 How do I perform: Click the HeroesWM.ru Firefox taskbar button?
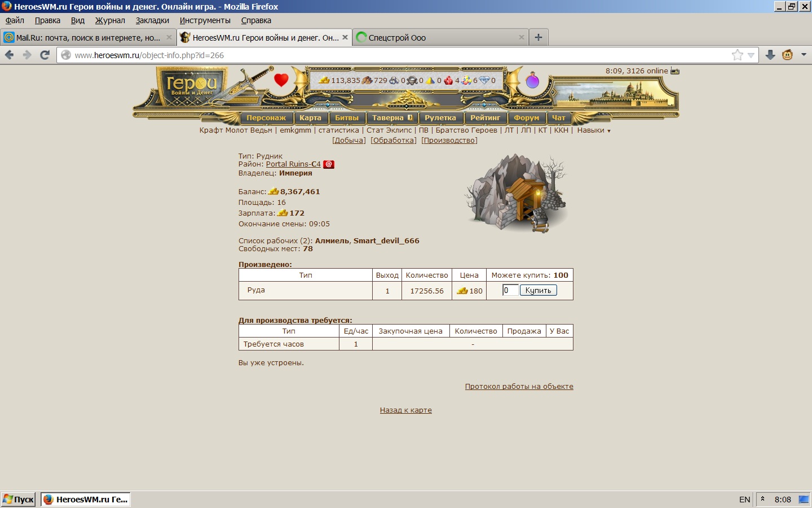86,499
